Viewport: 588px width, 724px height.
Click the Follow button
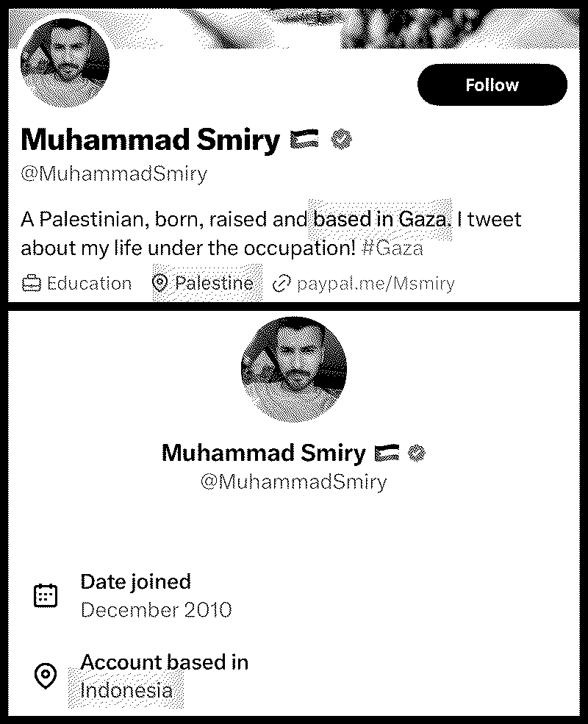click(492, 85)
